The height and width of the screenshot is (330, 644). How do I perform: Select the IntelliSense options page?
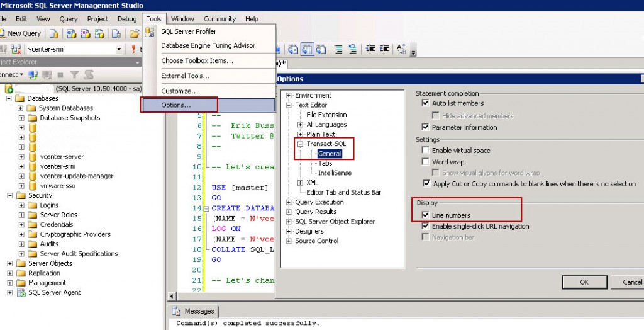click(x=335, y=173)
